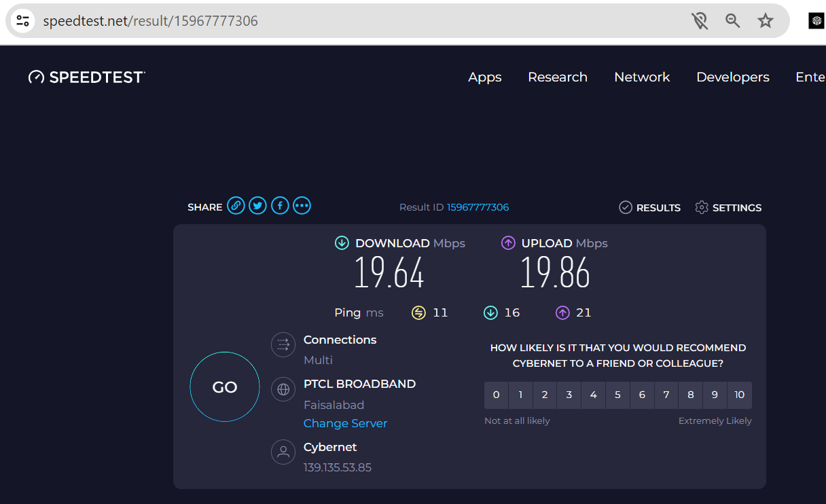The height and width of the screenshot is (504, 826).
Task: Rate recommendation as 1
Action: [x=520, y=395]
